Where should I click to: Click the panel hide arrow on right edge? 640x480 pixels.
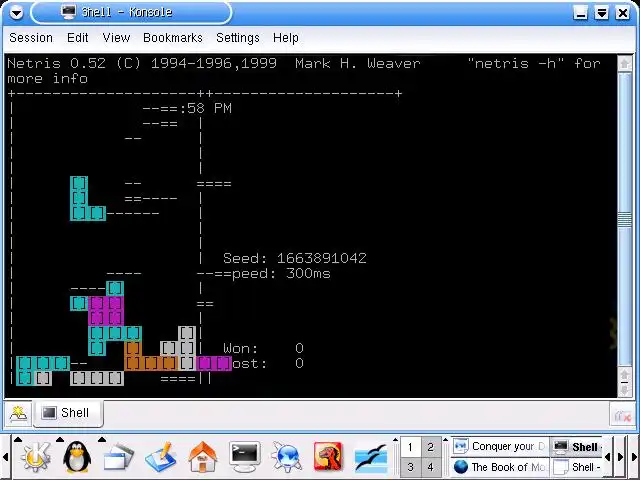click(635, 457)
